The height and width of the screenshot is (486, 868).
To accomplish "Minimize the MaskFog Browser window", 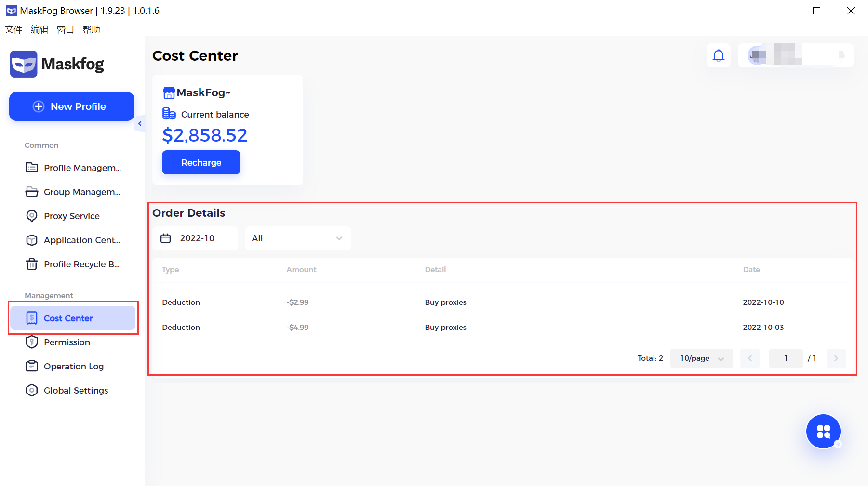I will (784, 11).
